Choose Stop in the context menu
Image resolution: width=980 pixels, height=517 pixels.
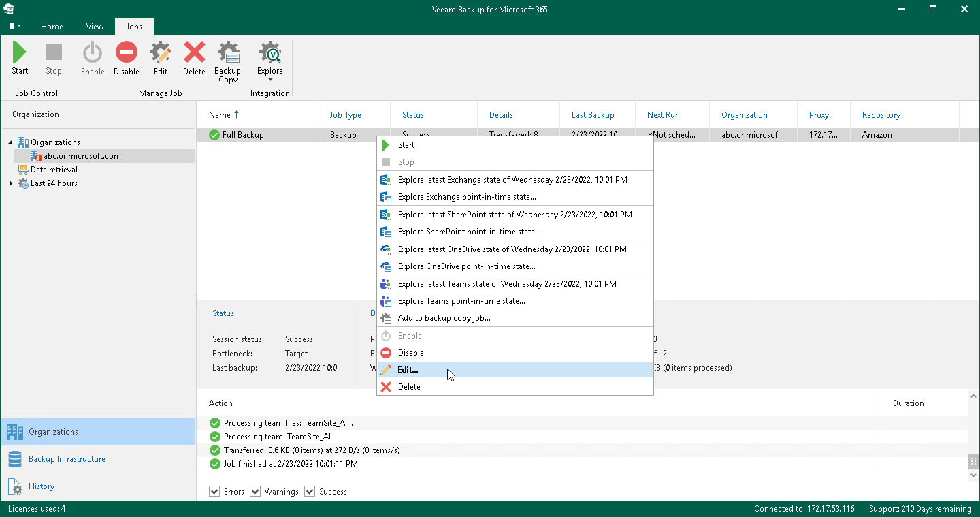(515, 162)
